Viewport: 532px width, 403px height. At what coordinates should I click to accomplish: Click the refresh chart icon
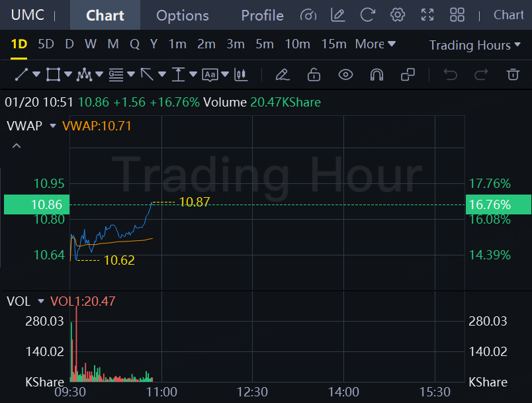click(x=368, y=15)
